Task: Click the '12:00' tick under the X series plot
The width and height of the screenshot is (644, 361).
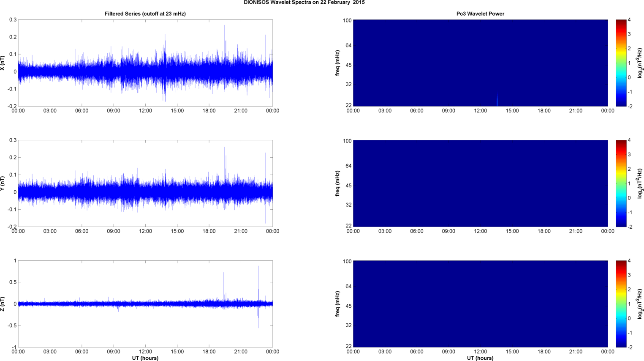Action: pos(145,111)
